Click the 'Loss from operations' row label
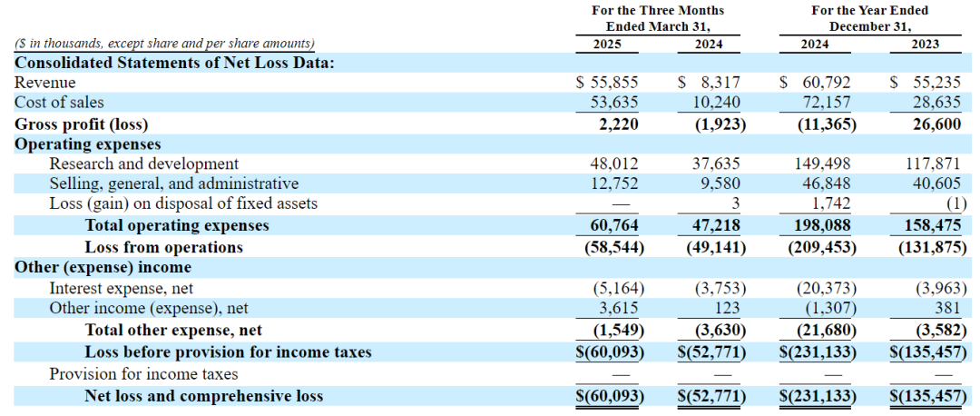 (163, 247)
